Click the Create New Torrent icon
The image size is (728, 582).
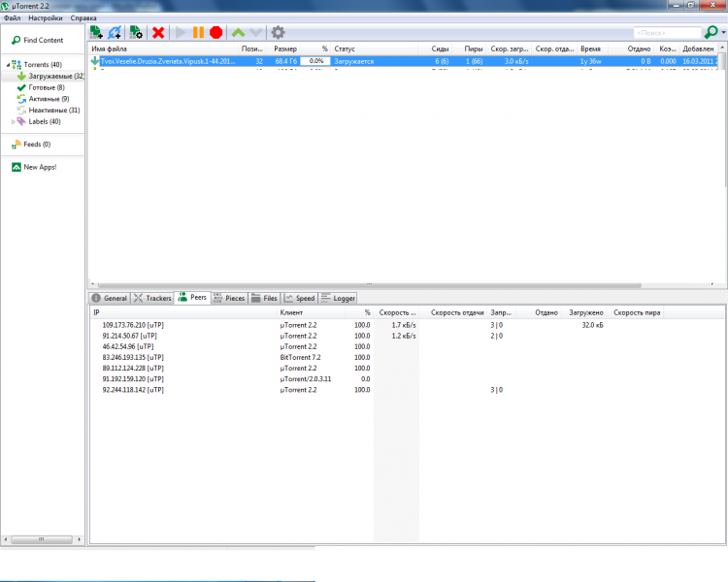point(136,32)
